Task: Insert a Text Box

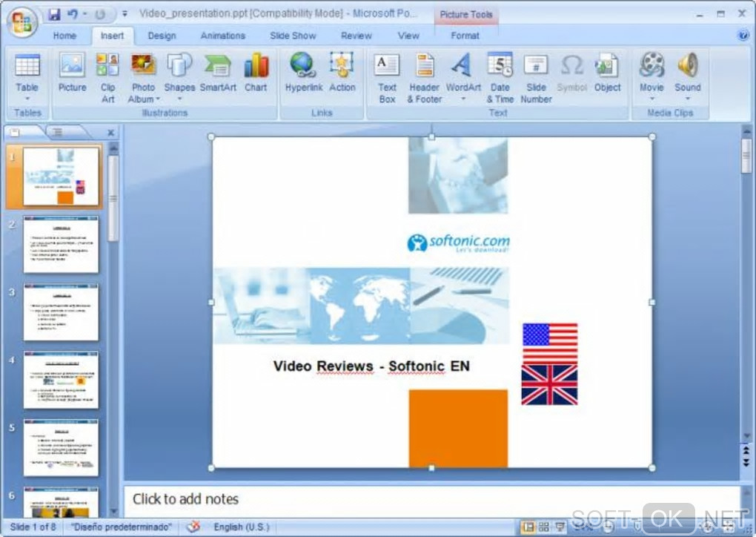Action: 387,78
